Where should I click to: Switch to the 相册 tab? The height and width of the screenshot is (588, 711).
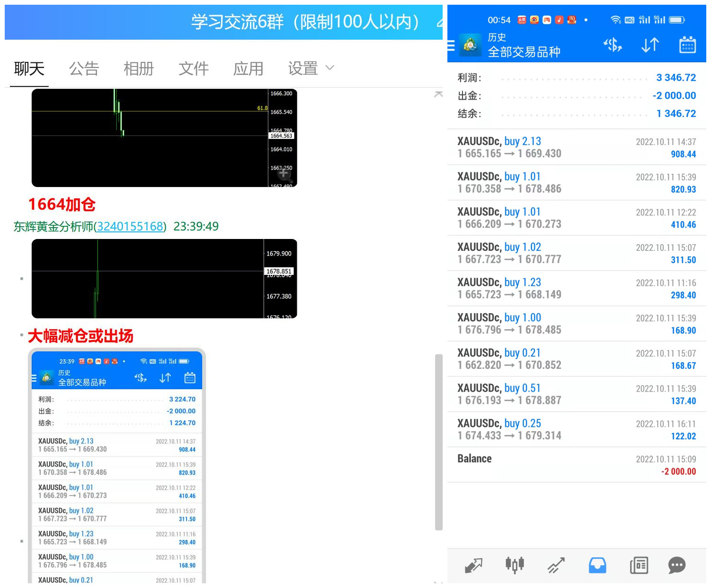[139, 69]
